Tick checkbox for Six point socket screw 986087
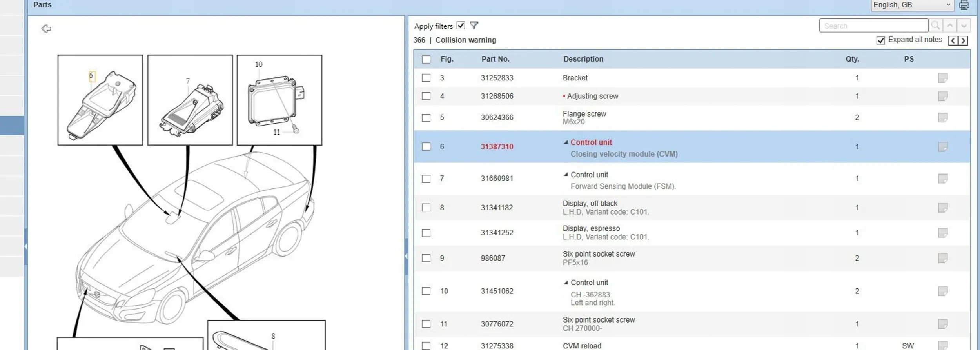The height and width of the screenshot is (350, 980). 426,258
